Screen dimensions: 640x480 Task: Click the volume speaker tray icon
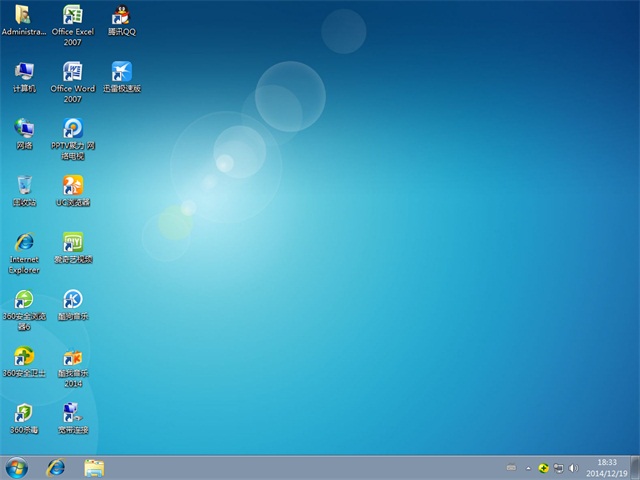click(573, 467)
